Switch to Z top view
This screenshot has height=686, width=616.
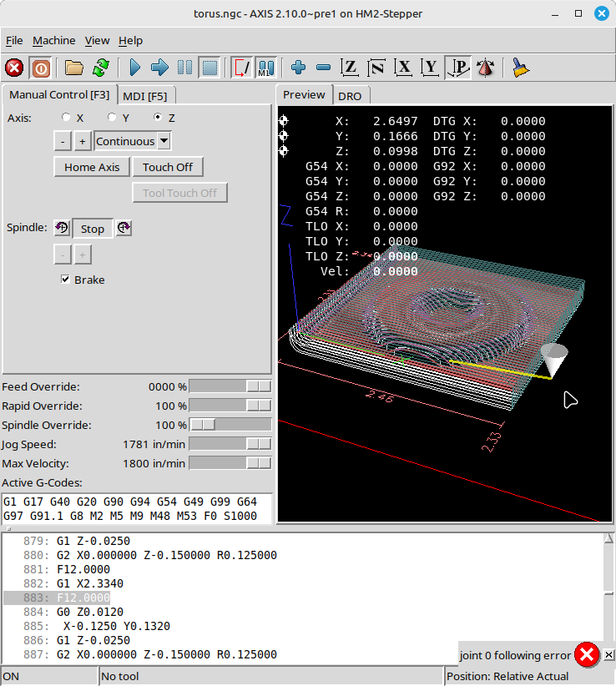(351, 68)
